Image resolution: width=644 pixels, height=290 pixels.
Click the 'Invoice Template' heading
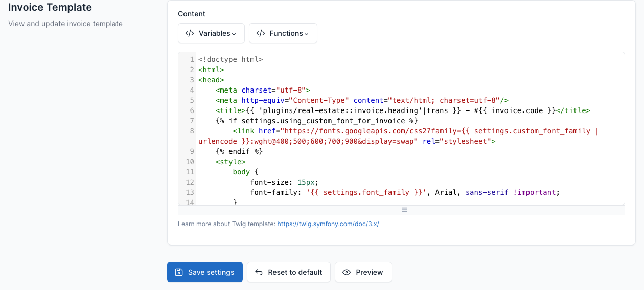tap(50, 8)
